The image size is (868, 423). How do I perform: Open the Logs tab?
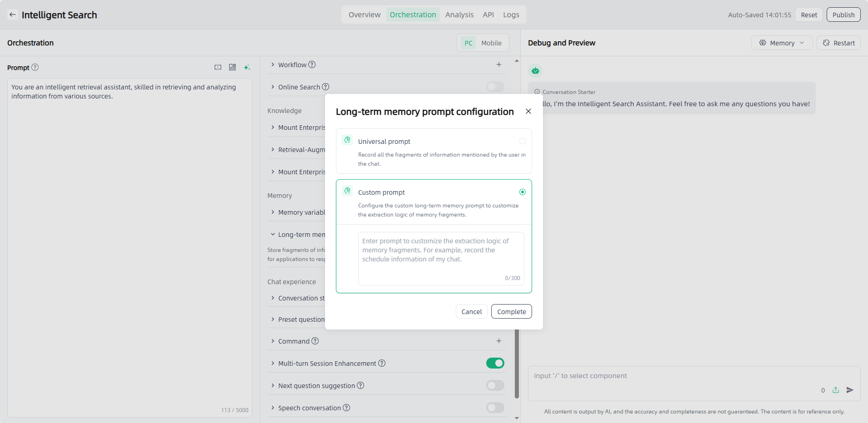click(511, 15)
